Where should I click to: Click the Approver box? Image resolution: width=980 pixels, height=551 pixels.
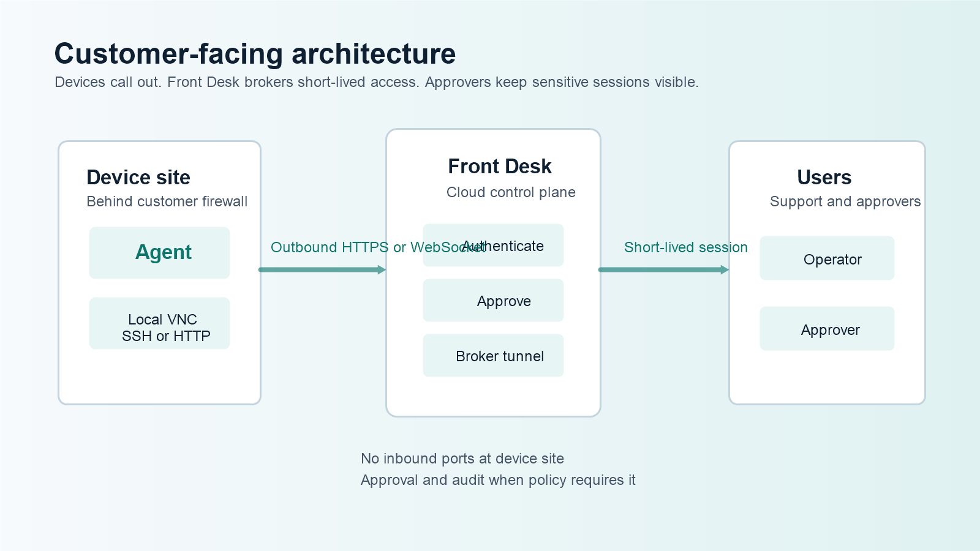[x=827, y=329]
